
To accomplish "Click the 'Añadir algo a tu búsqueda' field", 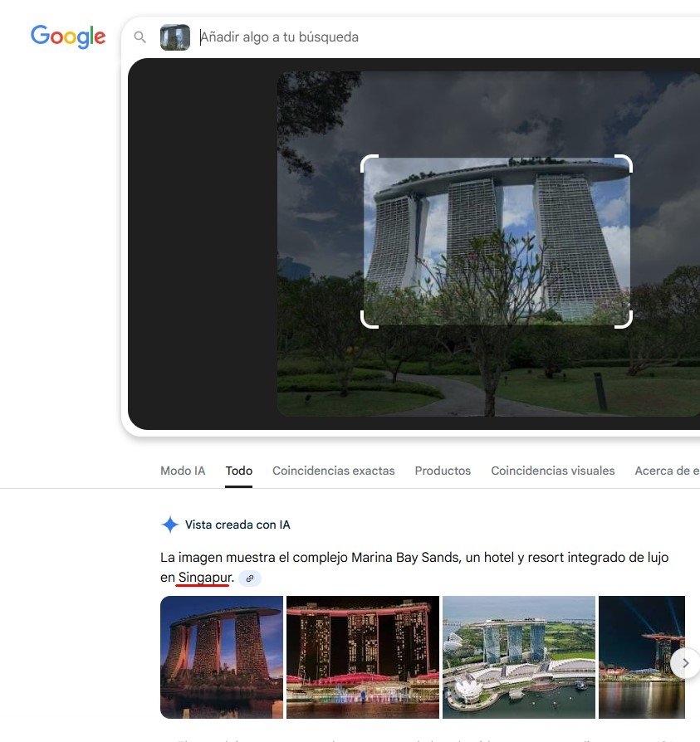I will [x=280, y=37].
